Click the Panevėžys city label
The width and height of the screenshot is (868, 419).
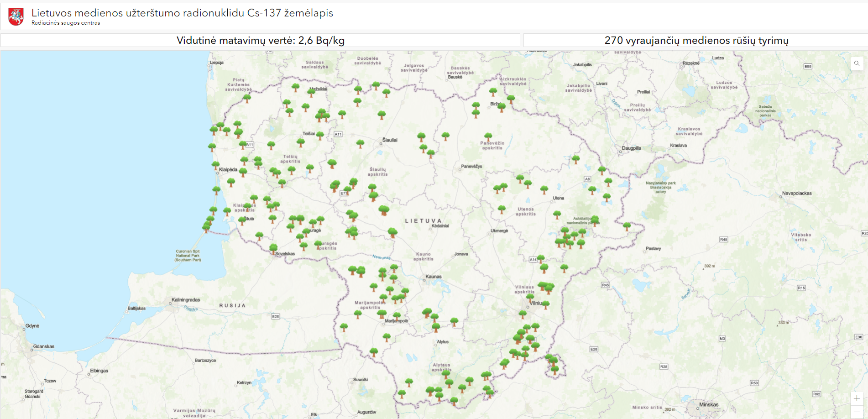point(471,166)
